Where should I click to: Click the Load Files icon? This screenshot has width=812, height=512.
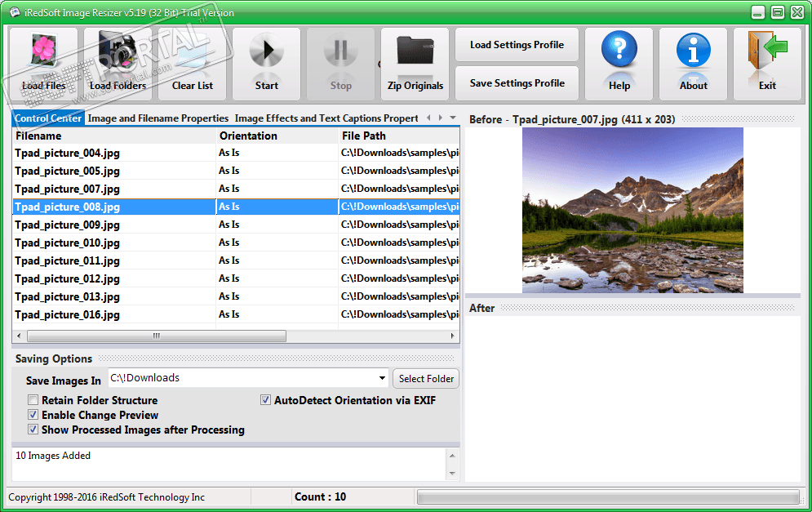(x=43, y=63)
